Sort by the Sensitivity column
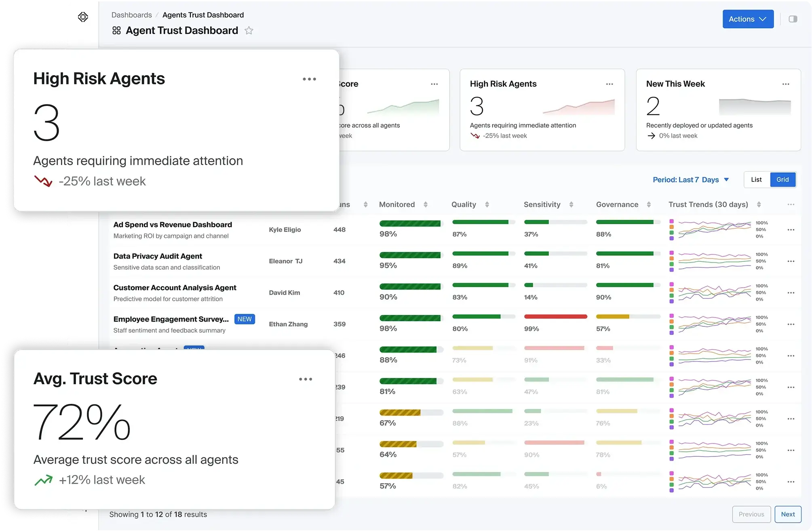Viewport: 812px width, 532px height. [571, 205]
